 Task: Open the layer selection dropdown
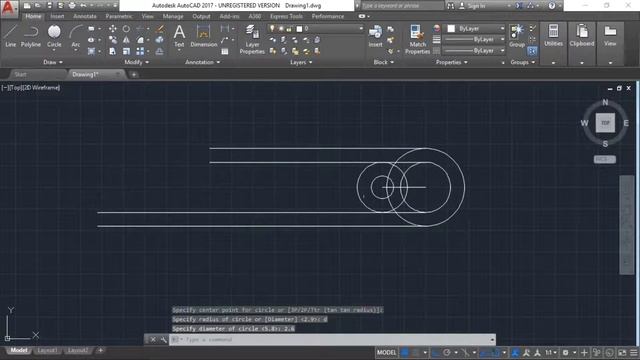click(x=316, y=29)
